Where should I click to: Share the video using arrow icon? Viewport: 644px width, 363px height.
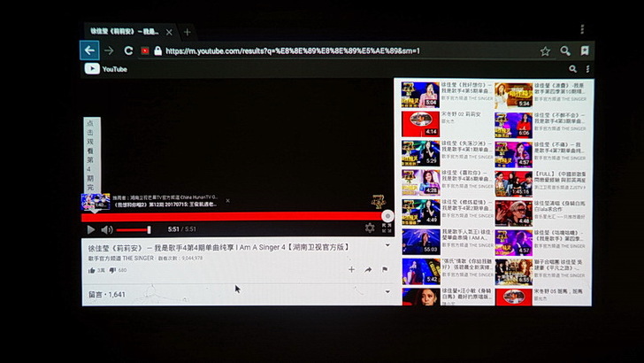click(x=368, y=270)
